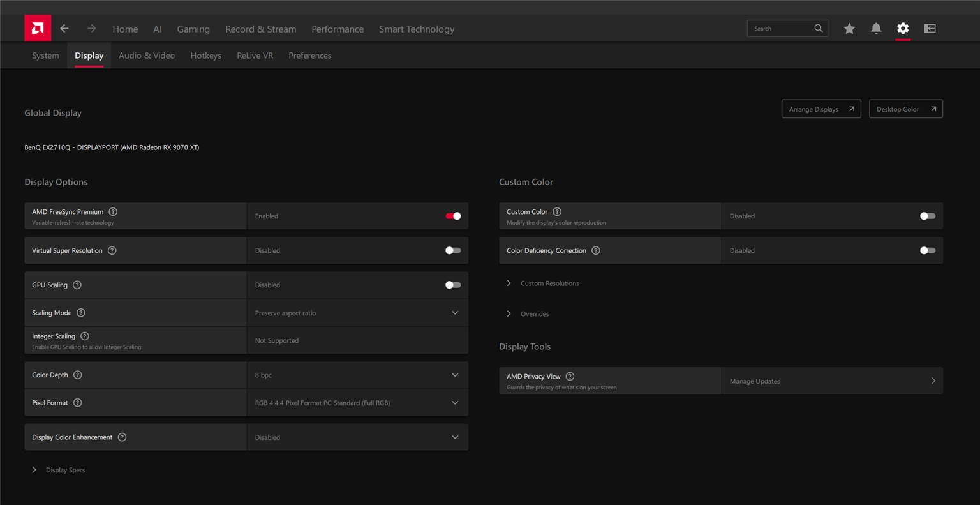Open help for Color Deficiency Correction
Screen dimensions: 980x505
[596, 250]
